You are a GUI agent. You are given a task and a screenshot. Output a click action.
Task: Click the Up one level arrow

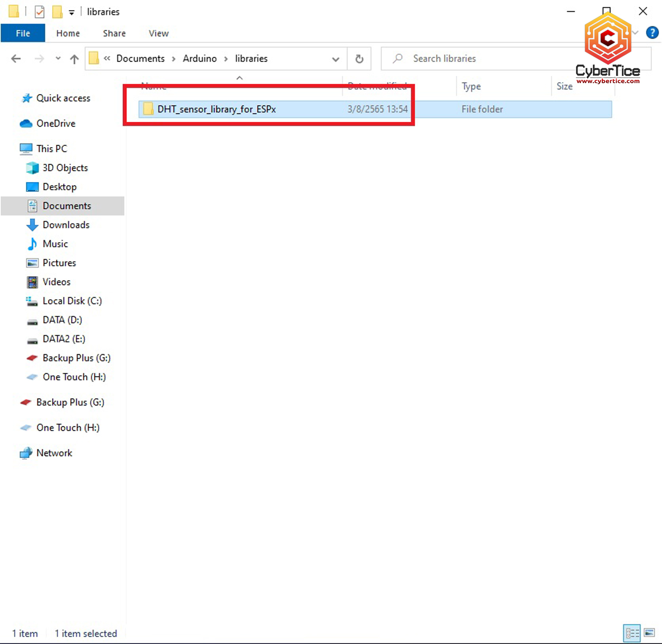(x=74, y=59)
